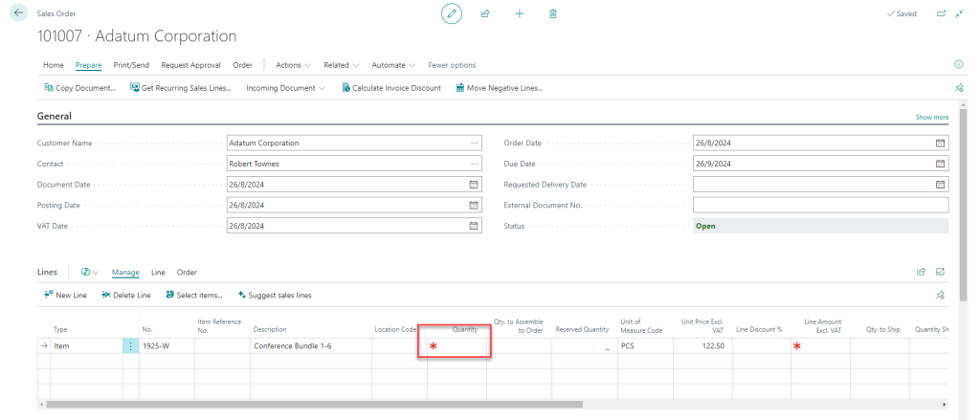Expand the Actions menu
The height and width of the screenshot is (420, 980).
click(293, 65)
